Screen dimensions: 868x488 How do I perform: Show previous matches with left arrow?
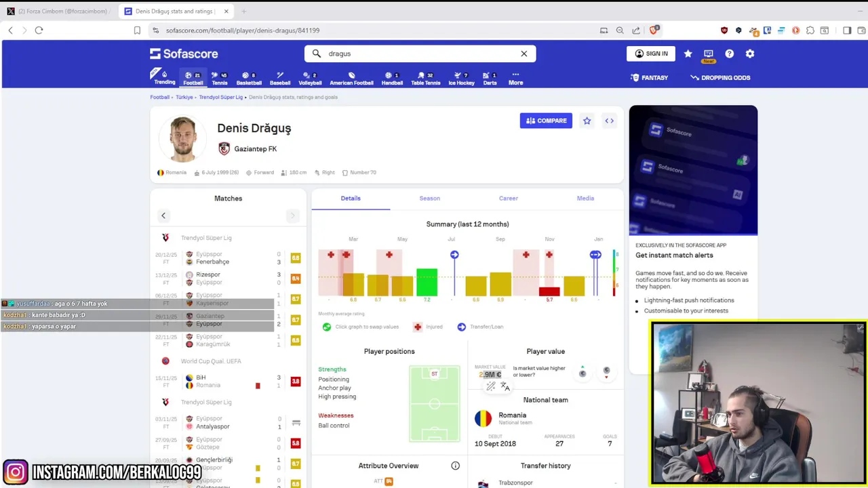163,216
